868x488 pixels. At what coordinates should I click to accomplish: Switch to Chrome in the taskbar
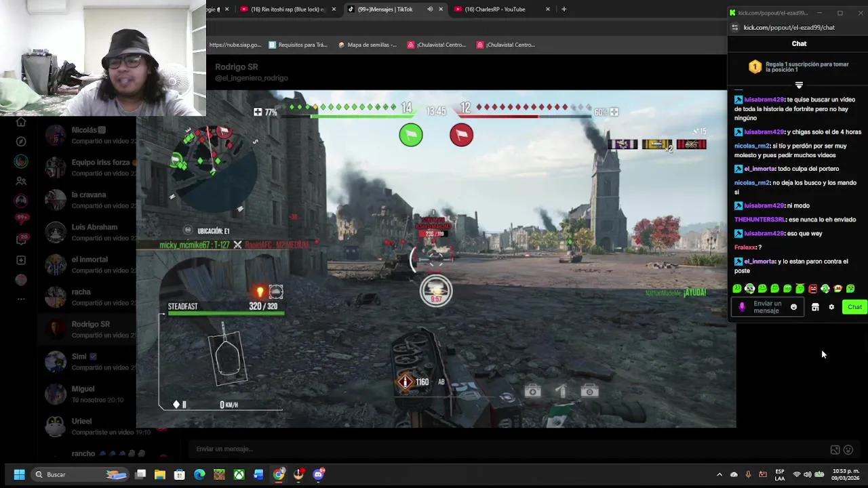pos(279,474)
